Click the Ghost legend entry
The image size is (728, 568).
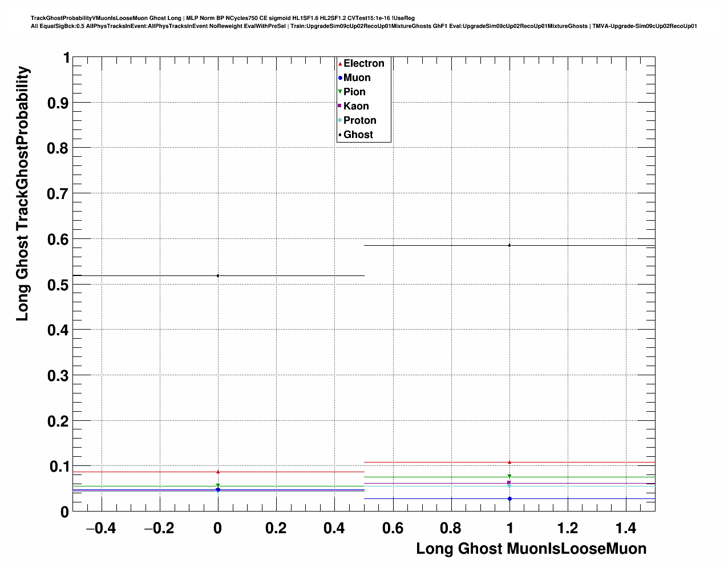click(355, 135)
